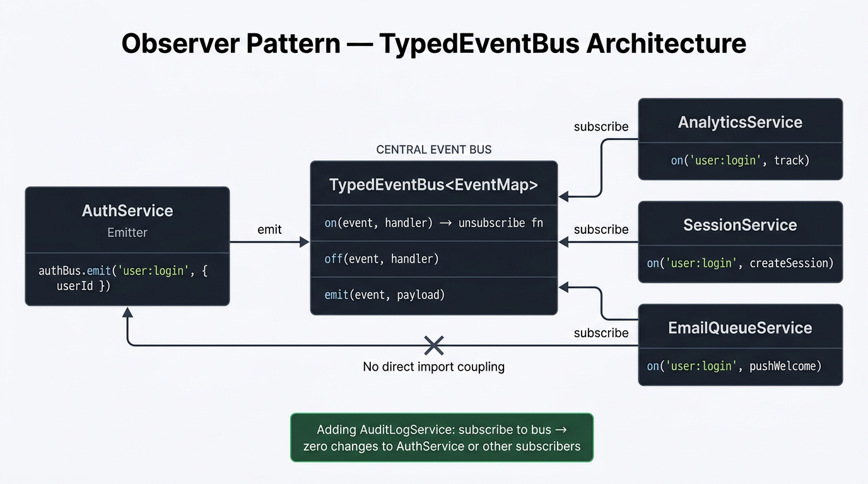Click the green 'Adding AuditLogService' note box
868x484 pixels.
tap(442, 438)
